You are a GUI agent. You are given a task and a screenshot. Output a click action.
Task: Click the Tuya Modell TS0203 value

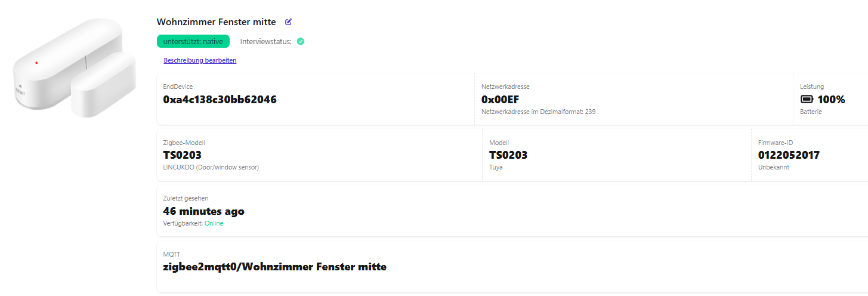click(x=508, y=155)
